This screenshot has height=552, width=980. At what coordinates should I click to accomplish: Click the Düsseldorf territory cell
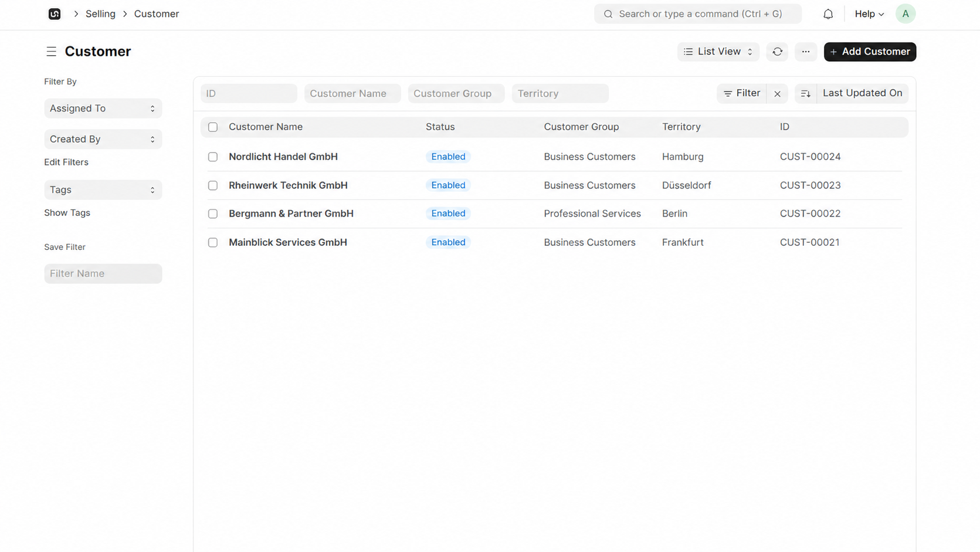tap(687, 185)
